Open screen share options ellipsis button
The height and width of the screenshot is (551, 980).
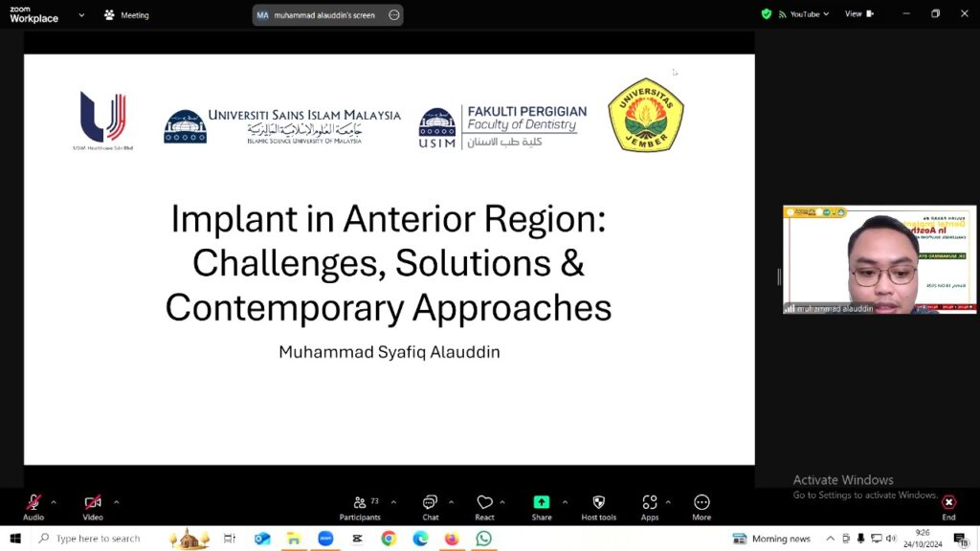point(393,15)
